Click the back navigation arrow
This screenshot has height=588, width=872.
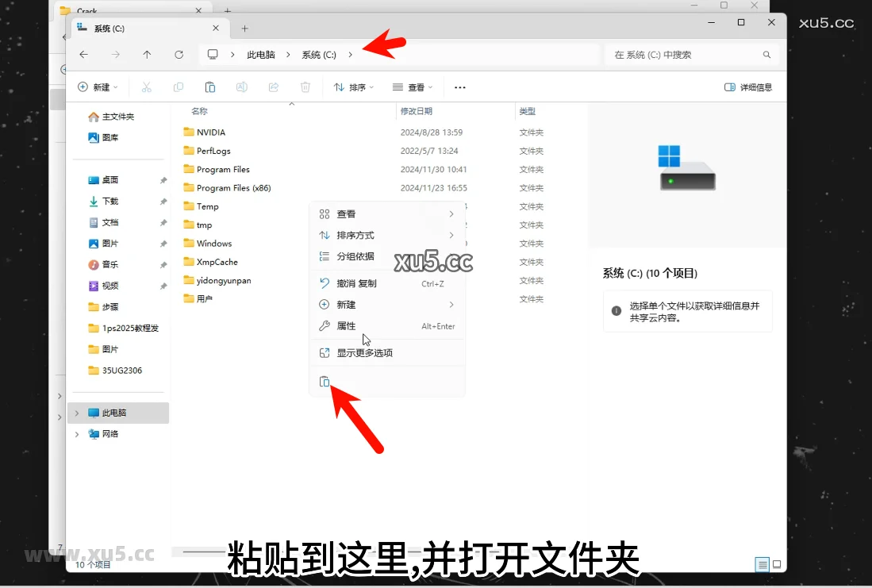pos(84,55)
